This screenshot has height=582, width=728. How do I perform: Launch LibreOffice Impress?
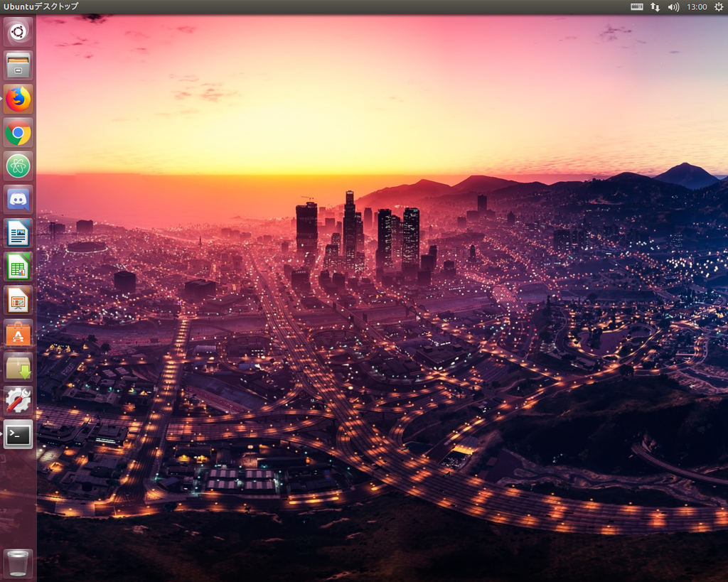tap(18, 301)
